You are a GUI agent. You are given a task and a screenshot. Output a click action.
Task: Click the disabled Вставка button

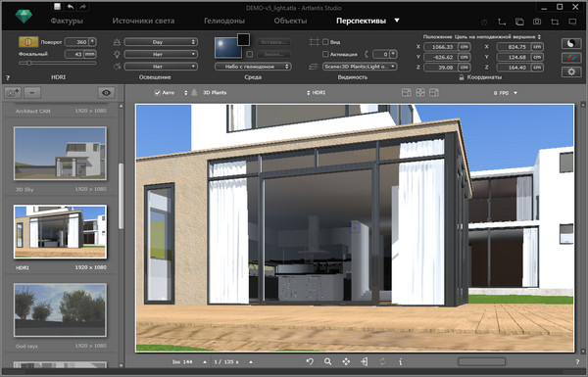274,42
